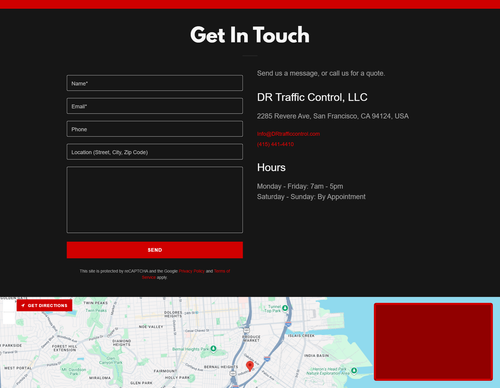500x388 pixels.
Task: Click the Send us a message text
Action: pos(321,73)
